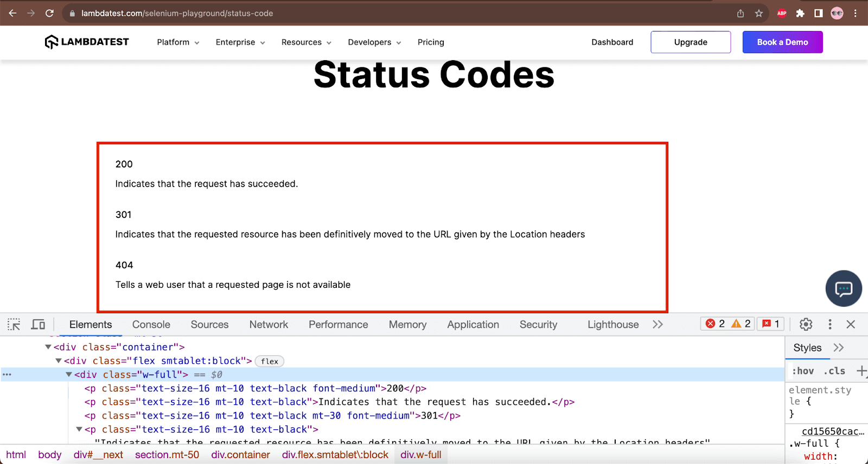Open DevTools customize three-dot menu
The height and width of the screenshot is (464, 868).
click(x=830, y=324)
